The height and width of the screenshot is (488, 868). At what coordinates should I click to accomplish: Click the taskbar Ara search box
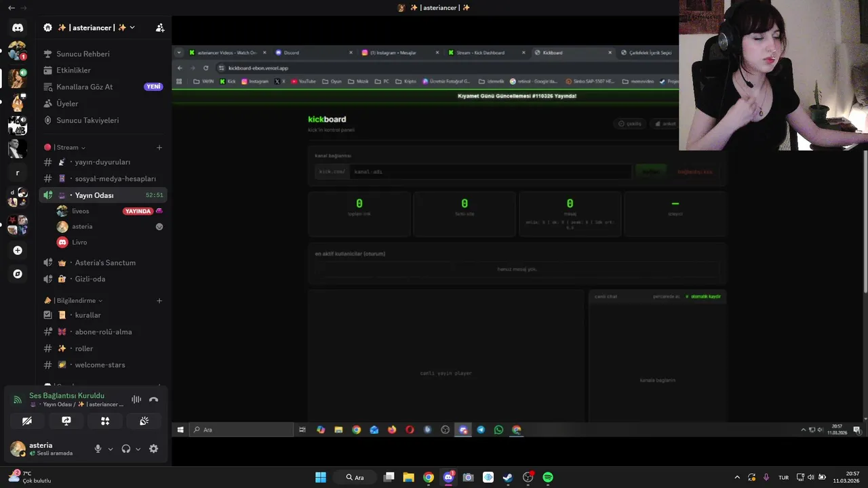click(x=355, y=477)
